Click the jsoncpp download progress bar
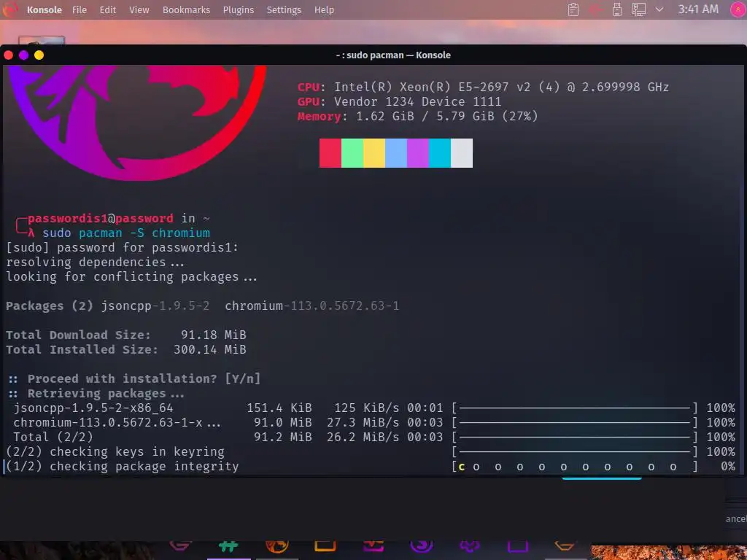This screenshot has height=560, width=747. 575,408
